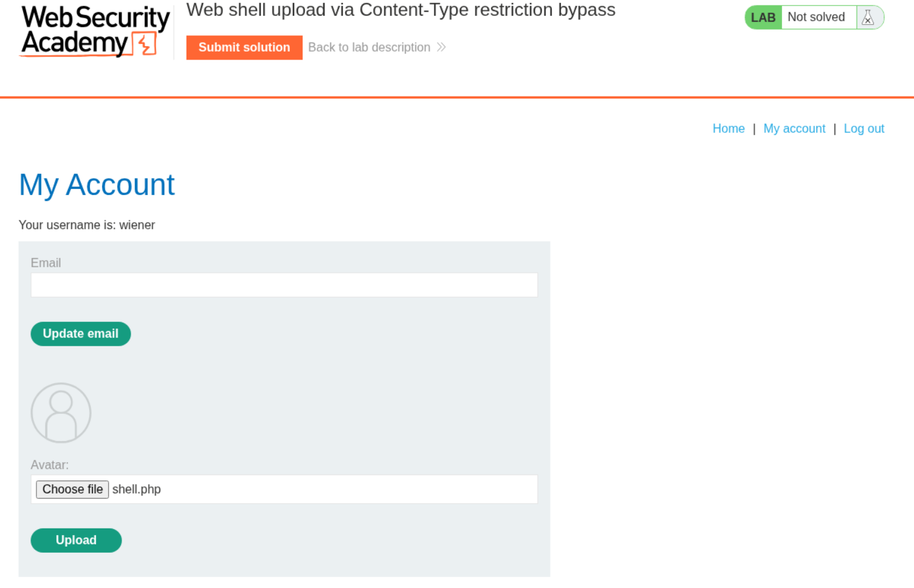Click the avatar placeholder image
The width and height of the screenshot is (914, 588).
[x=61, y=413]
